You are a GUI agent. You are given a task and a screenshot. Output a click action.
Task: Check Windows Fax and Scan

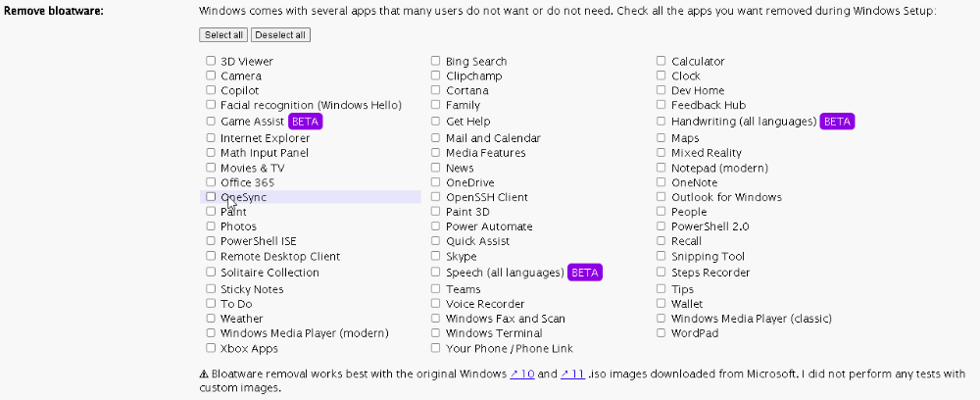pos(436,318)
